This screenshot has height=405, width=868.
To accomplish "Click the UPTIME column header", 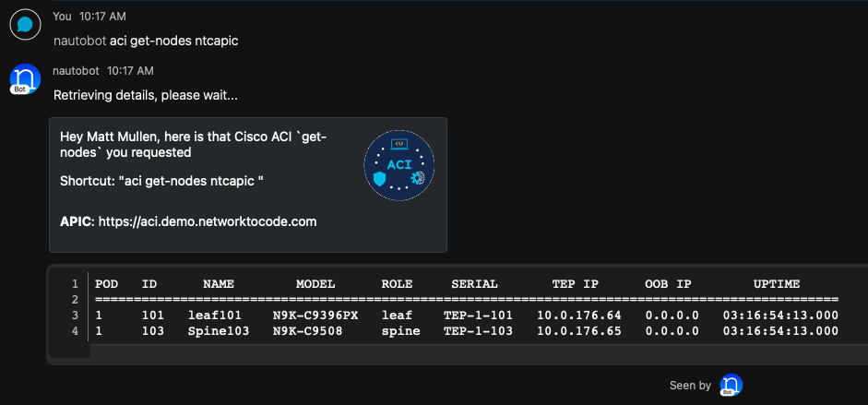I will pos(777,284).
